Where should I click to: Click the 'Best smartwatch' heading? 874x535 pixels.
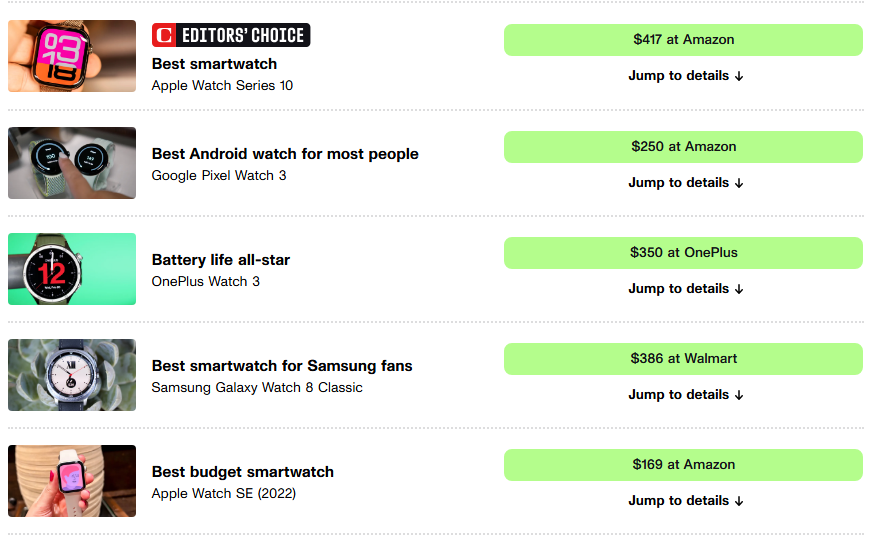[214, 64]
